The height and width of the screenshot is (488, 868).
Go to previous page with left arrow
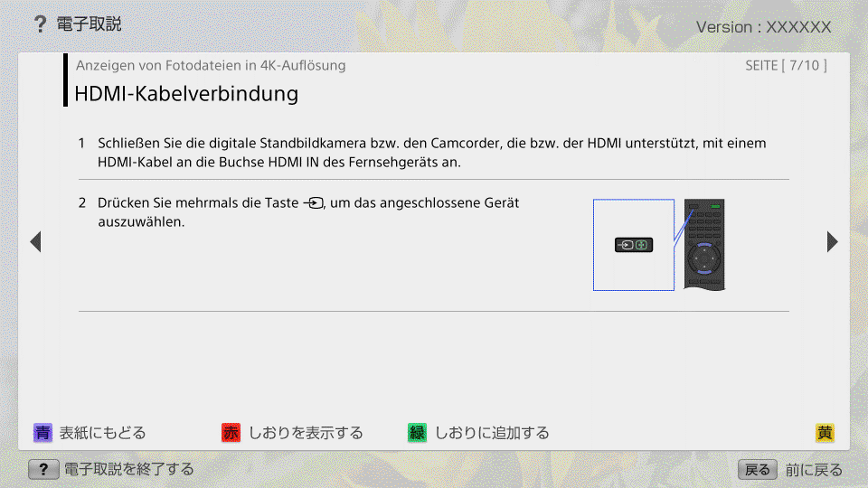(x=35, y=241)
